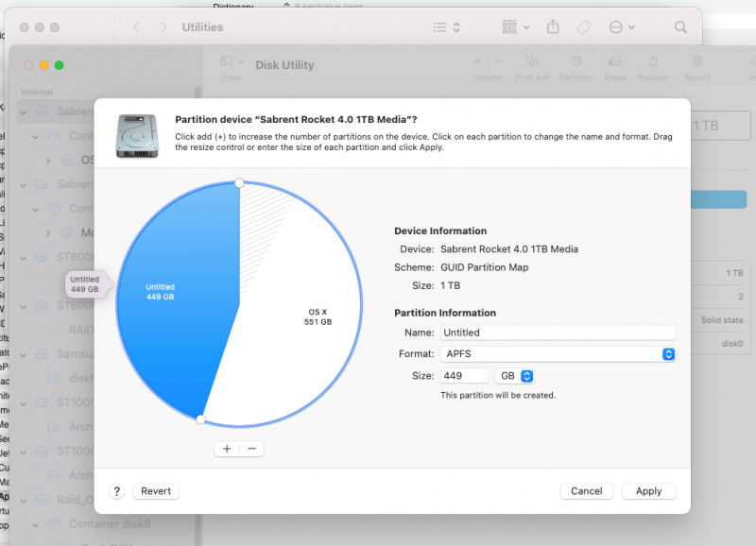Viewport: 756px width, 546px height.
Task: Click the Untitled 449 GB tooltip label
Action: click(85, 284)
